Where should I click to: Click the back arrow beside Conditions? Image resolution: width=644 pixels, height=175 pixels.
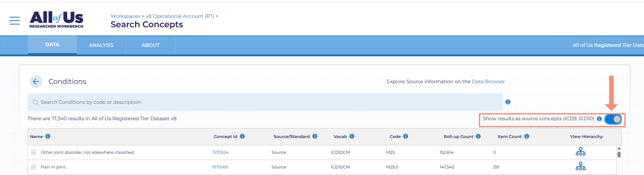tap(36, 81)
